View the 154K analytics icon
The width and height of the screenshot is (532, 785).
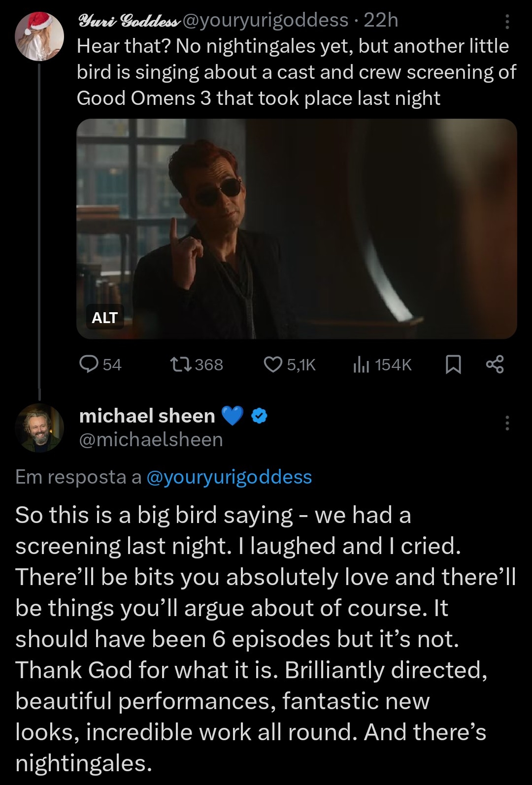point(361,365)
